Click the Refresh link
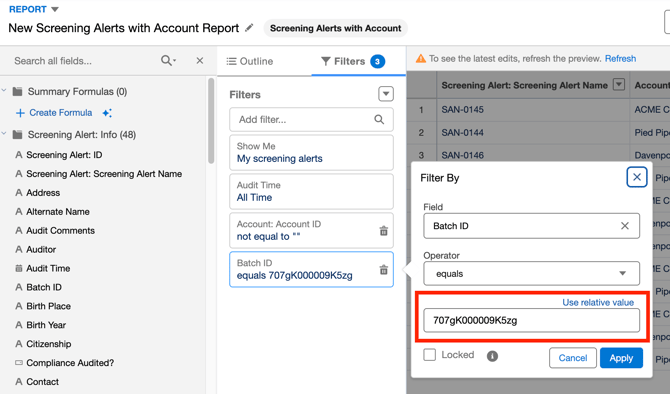 point(620,59)
